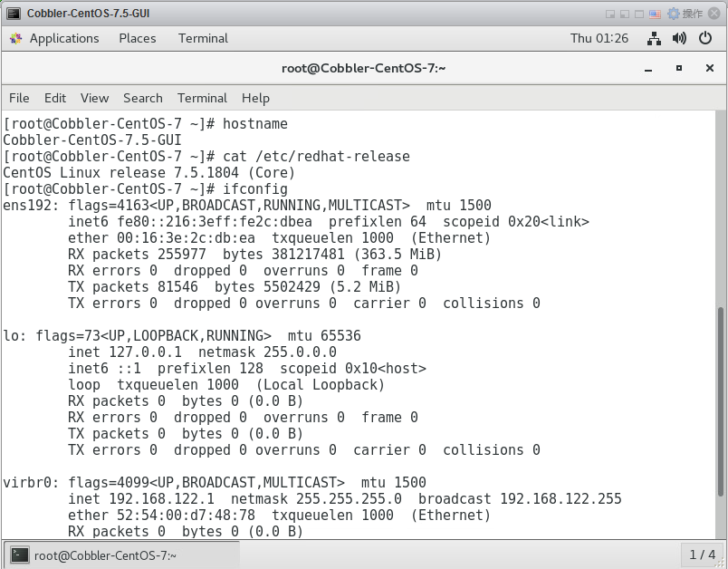Viewport: 728px width, 569px height.
Task: Select the root@Cobbler-CentOS-7 taskbar window button
Action: click(121, 555)
